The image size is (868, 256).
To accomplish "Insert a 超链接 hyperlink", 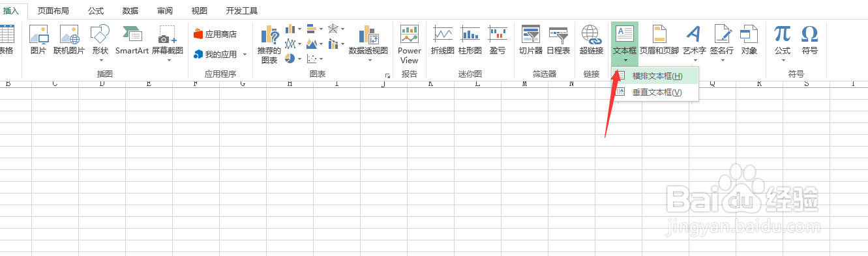I will click(591, 40).
